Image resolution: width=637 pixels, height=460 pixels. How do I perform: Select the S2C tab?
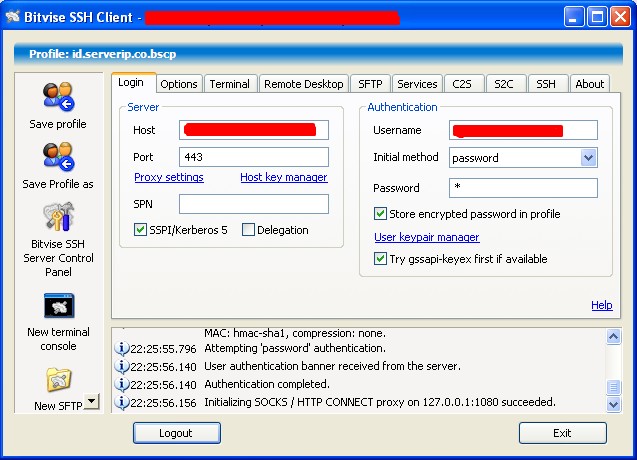point(504,84)
